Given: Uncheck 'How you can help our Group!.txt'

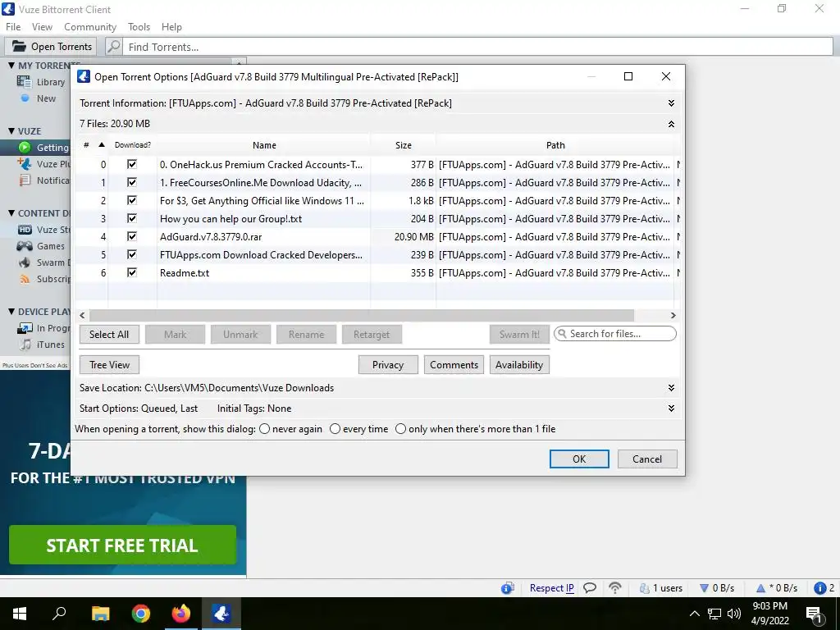Looking at the screenshot, I should click(x=132, y=218).
